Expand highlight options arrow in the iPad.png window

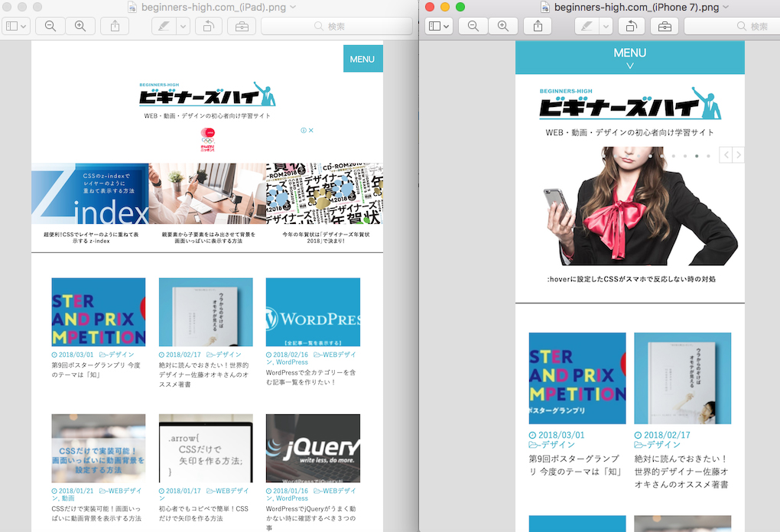[183, 26]
